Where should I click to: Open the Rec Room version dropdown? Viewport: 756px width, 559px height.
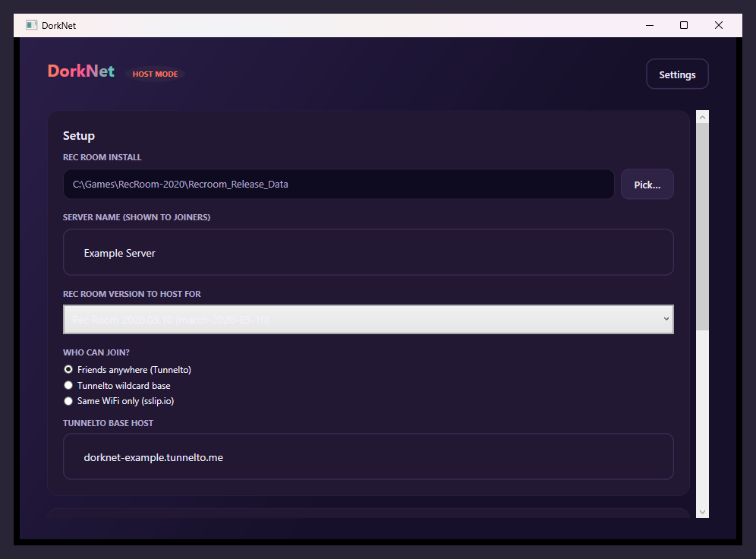coord(368,319)
